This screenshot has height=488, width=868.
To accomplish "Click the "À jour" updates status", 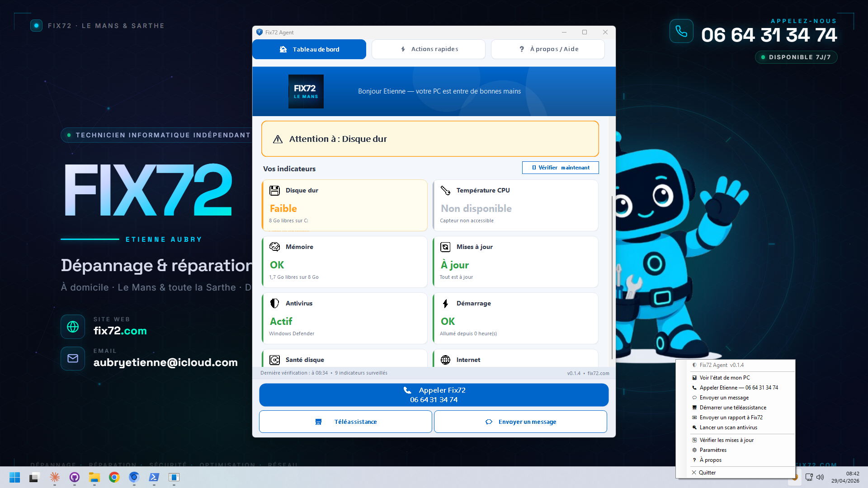I will 455,265.
